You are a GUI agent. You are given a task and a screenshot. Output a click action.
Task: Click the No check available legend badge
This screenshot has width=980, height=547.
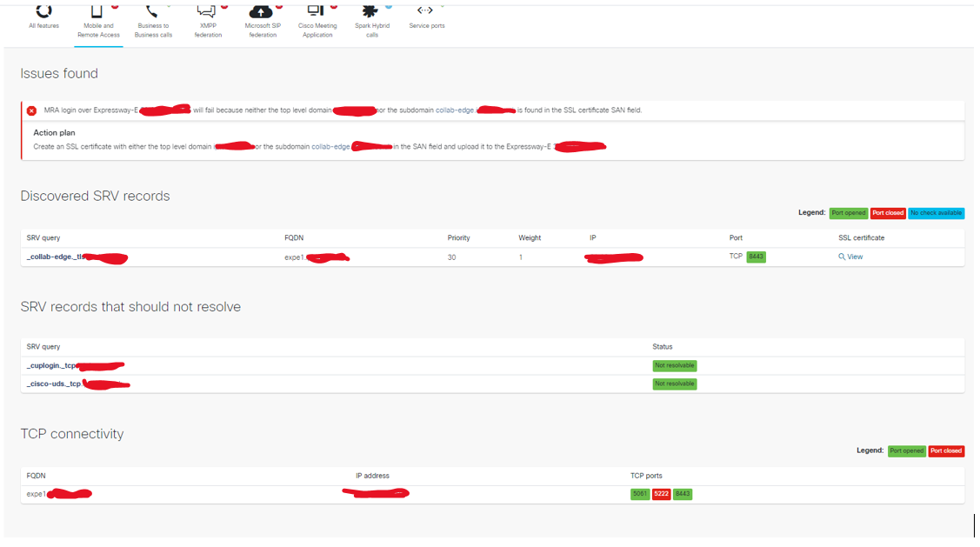[x=935, y=213]
